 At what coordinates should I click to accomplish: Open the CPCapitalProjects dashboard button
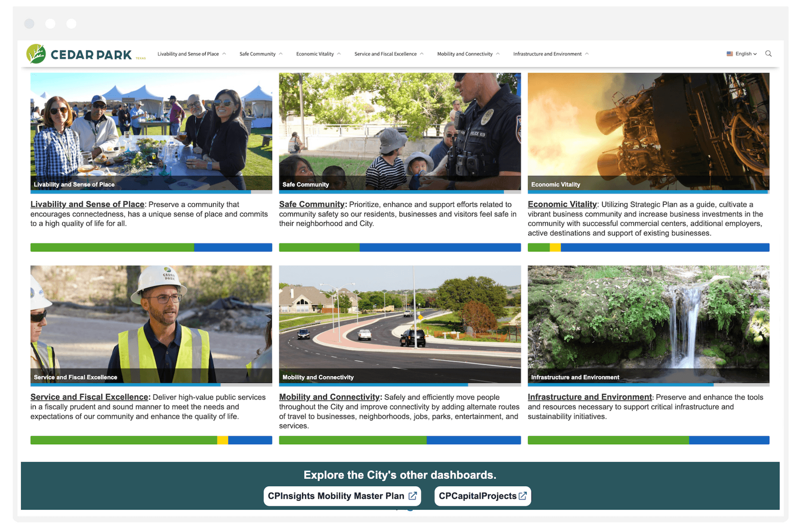[483, 496]
